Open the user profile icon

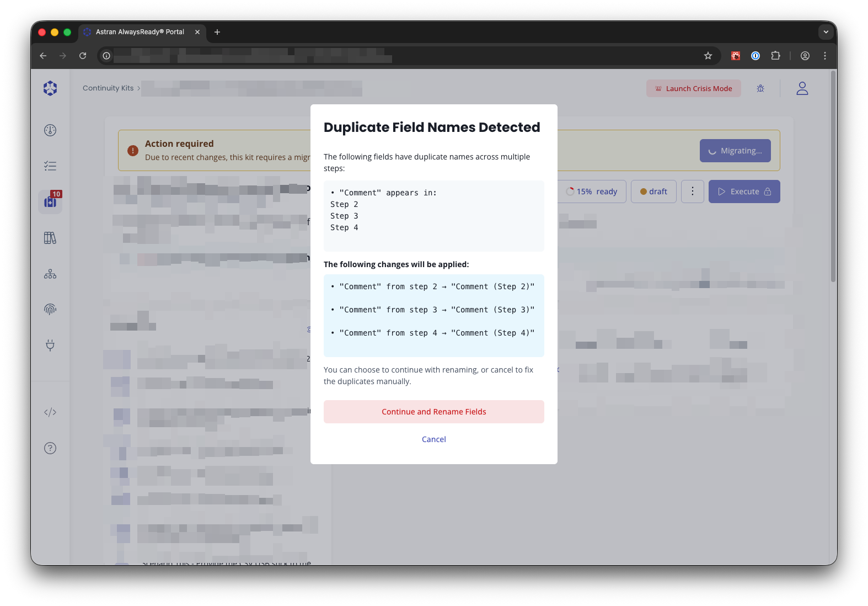point(802,88)
